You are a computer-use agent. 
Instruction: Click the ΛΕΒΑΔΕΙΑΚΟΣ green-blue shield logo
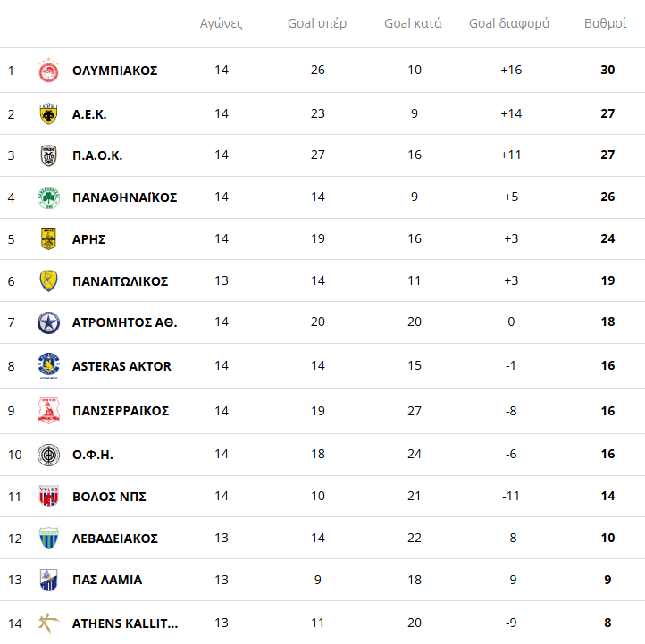48,538
